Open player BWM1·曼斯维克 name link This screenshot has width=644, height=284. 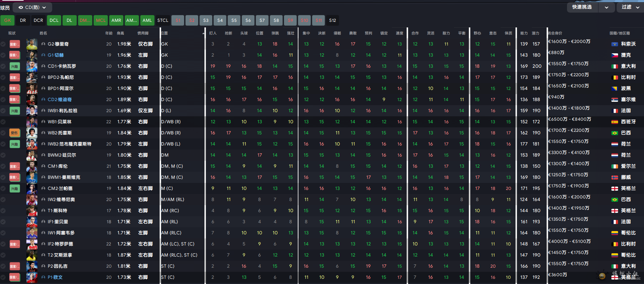[64, 177]
